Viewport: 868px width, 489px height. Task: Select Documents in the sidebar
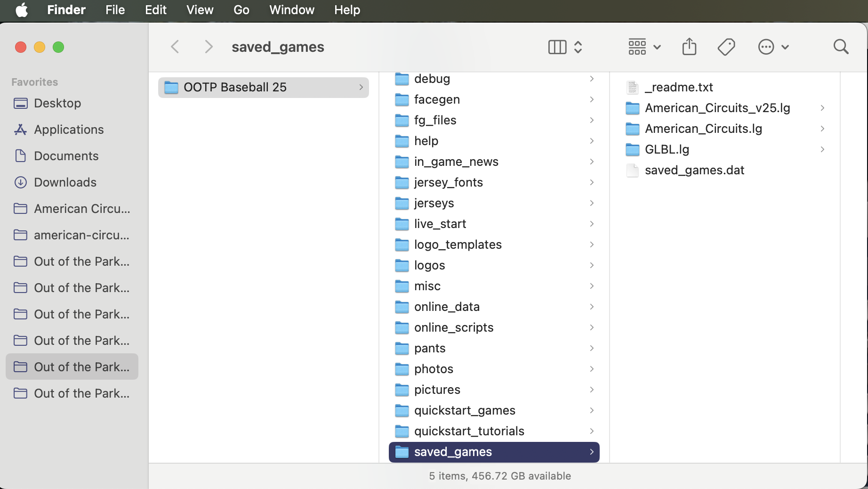72,156
